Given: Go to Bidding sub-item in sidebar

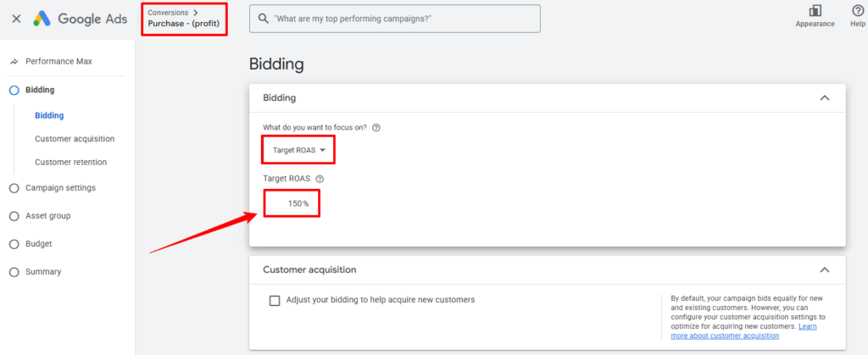Looking at the screenshot, I should click(x=49, y=115).
